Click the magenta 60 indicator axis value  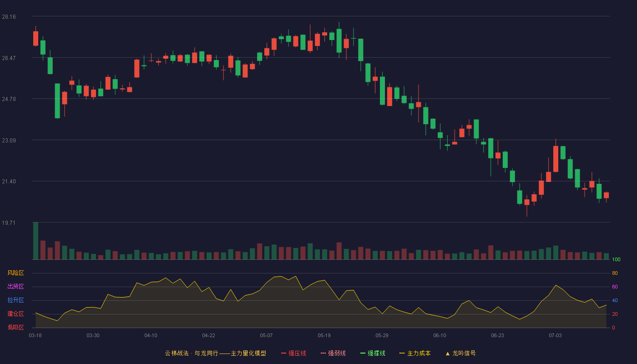615,287
